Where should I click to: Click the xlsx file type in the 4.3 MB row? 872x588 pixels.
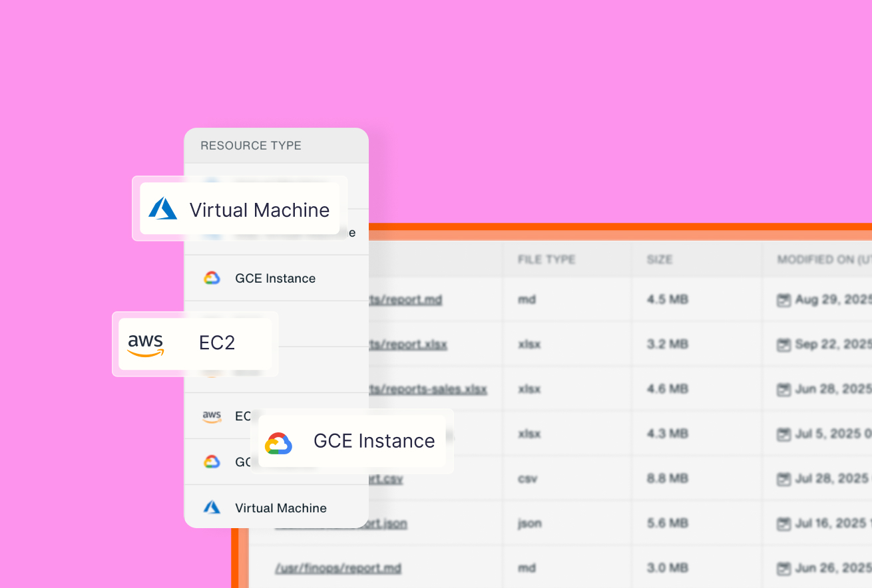[529, 434]
